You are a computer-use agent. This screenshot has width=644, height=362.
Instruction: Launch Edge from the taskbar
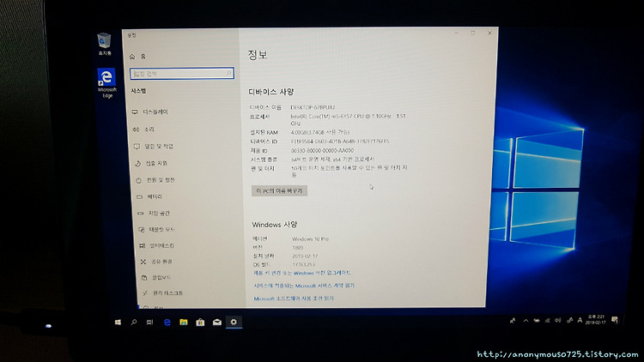(167, 323)
